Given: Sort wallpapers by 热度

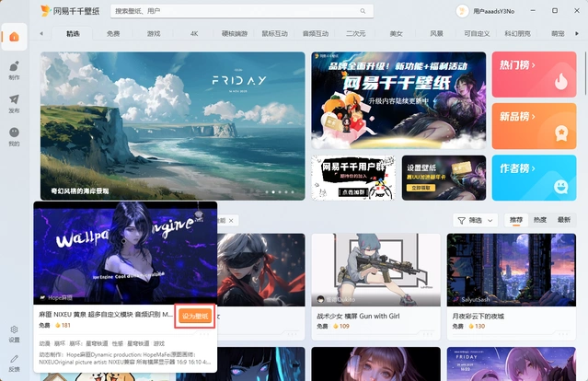Looking at the screenshot, I should coord(540,220).
